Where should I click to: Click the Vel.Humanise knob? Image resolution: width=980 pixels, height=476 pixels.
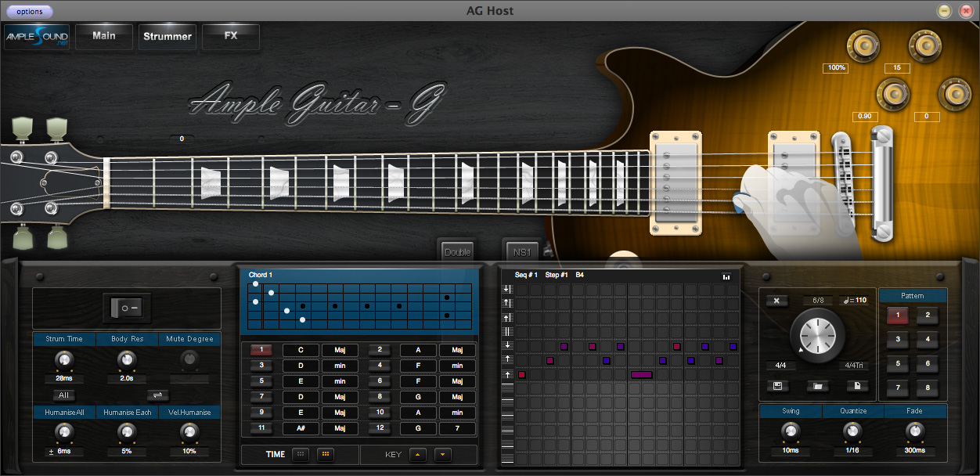pos(189,432)
